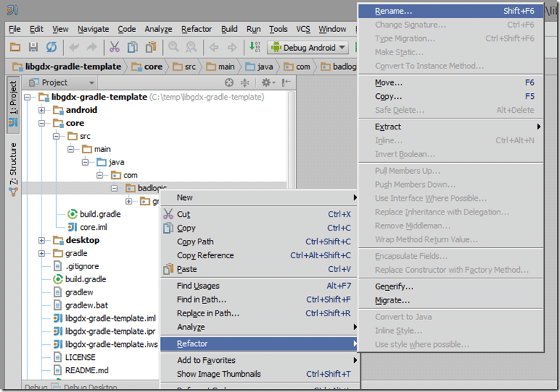
Task: Click the Undo arrow icon
Action: [74, 47]
